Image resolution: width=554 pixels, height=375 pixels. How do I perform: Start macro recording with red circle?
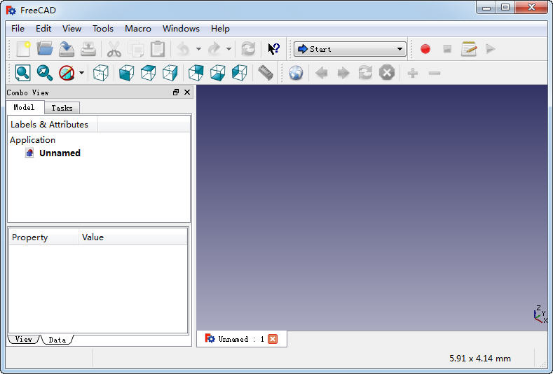click(425, 49)
